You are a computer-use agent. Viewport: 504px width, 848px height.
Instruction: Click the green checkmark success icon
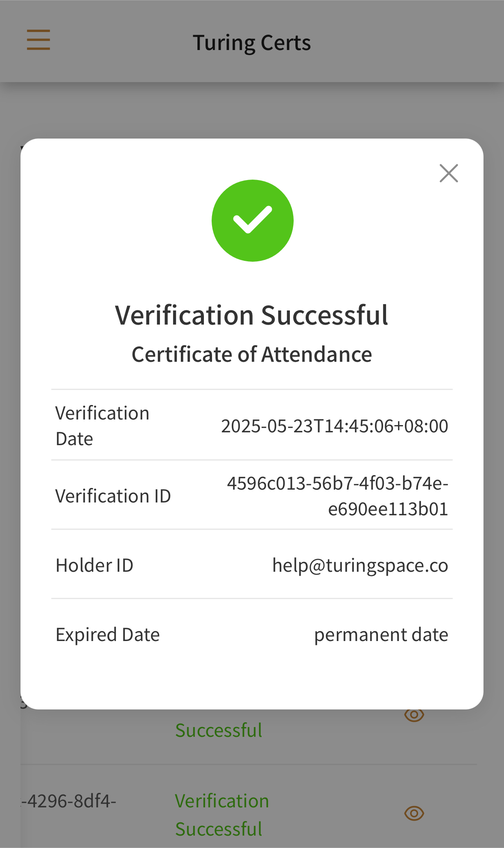(x=252, y=220)
